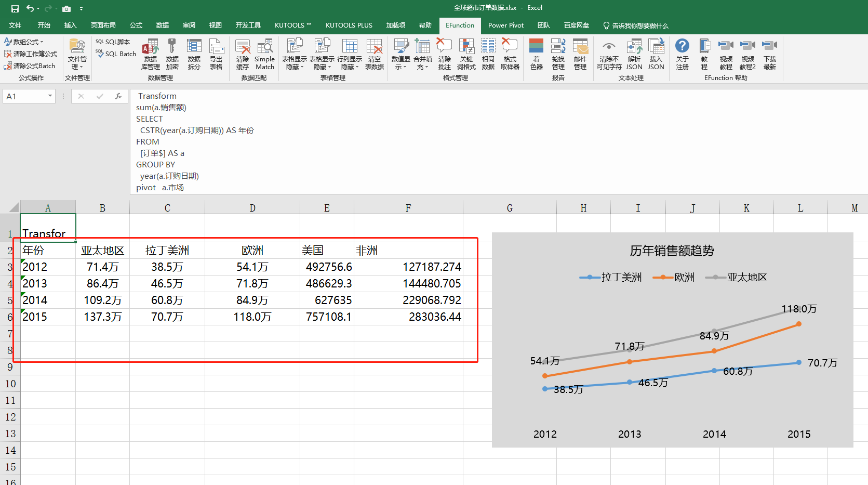Open the 视频教程2 video tutorial

point(747,54)
